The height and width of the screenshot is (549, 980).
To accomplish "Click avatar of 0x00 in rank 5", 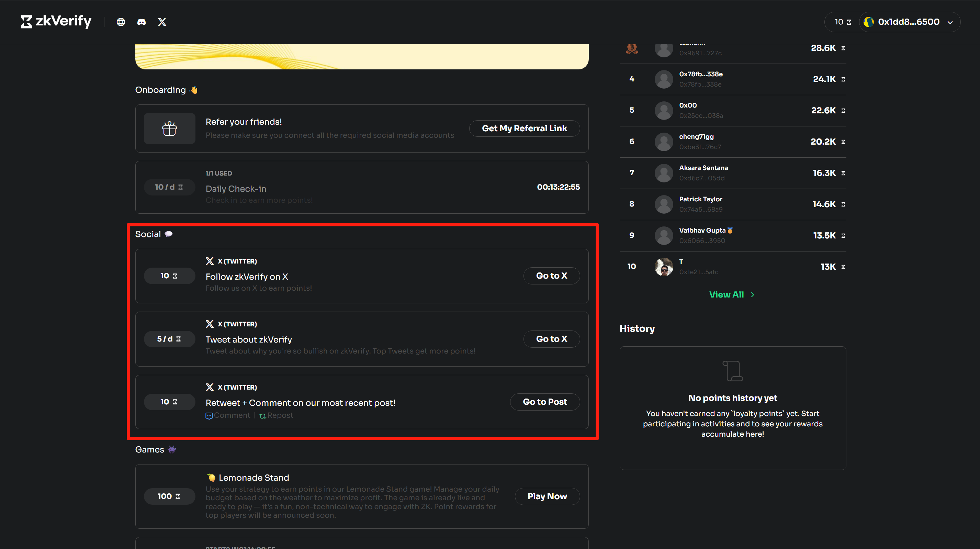I will click(664, 111).
